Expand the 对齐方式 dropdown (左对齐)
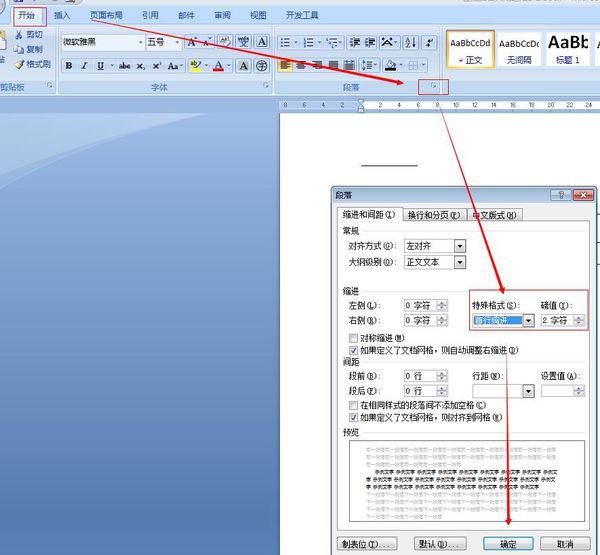Viewport: 600px width, 555px height. pyautogui.click(x=460, y=246)
